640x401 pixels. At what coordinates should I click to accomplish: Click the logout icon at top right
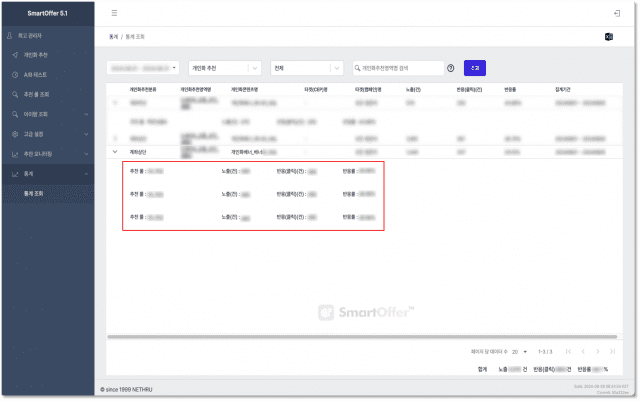click(x=613, y=13)
